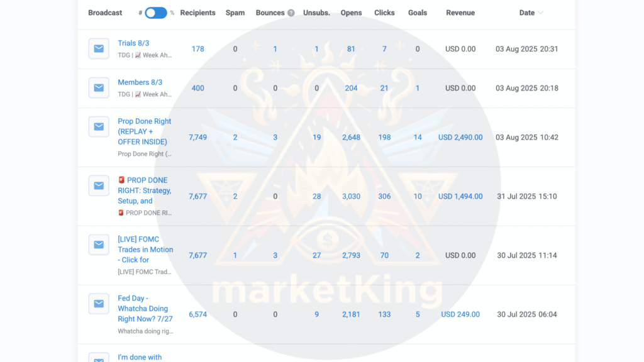View the 178 recipients of Trials 8/3

197,49
